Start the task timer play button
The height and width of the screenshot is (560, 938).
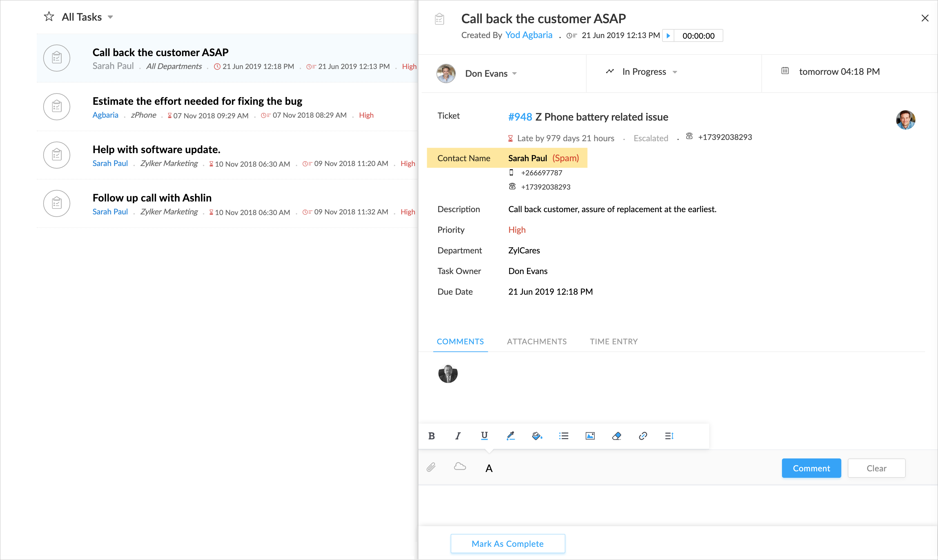[668, 35]
